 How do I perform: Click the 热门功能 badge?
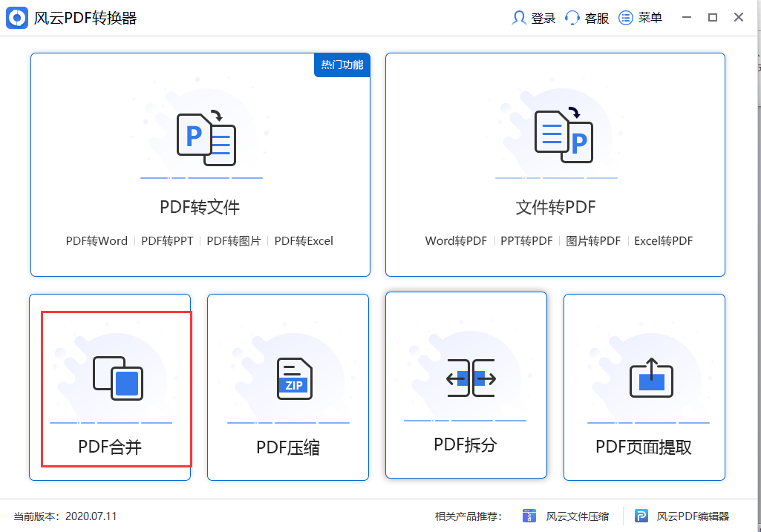click(342, 65)
